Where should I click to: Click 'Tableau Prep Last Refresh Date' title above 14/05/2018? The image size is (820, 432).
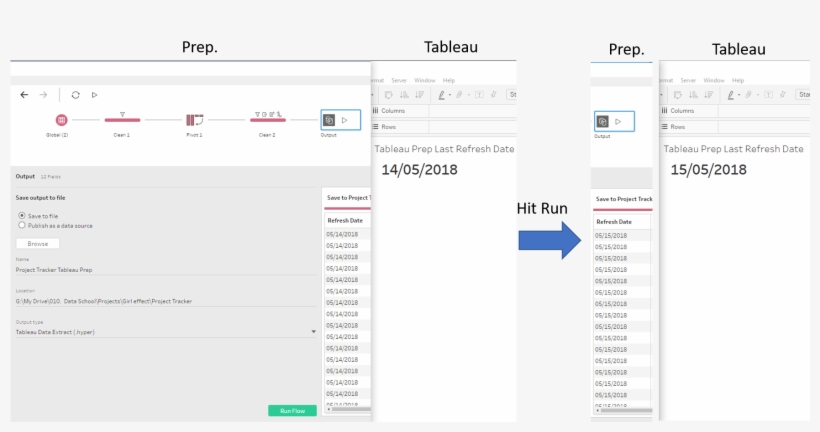(x=445, y=149)
